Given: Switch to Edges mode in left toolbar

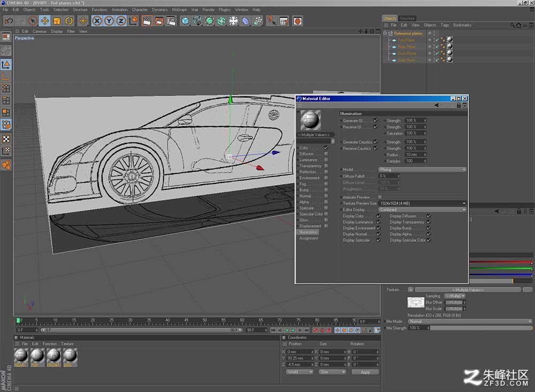Looking at the screenshot, I should click(6, 101).
